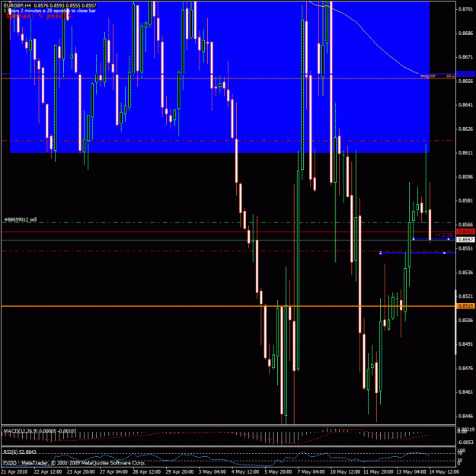This screenshot has width=476, height=476.
Task: Click the 0.8506 price scale value
Action: tap(465, 321)
